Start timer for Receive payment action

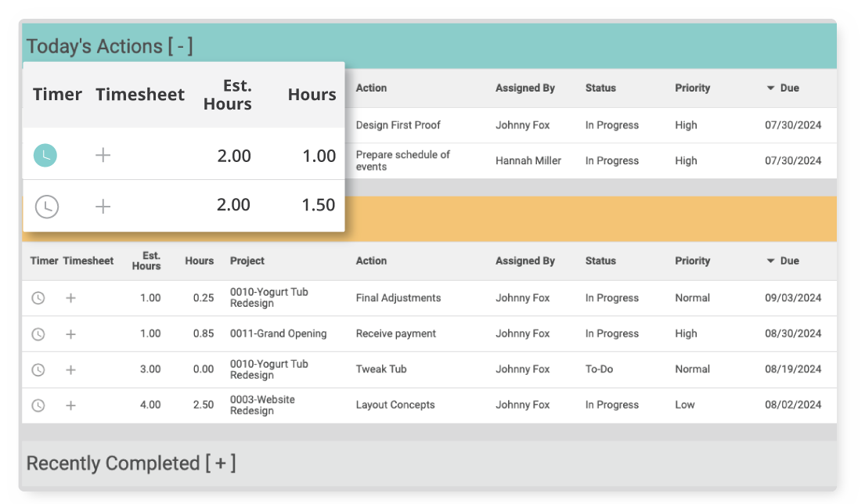(x=38, y=334)
